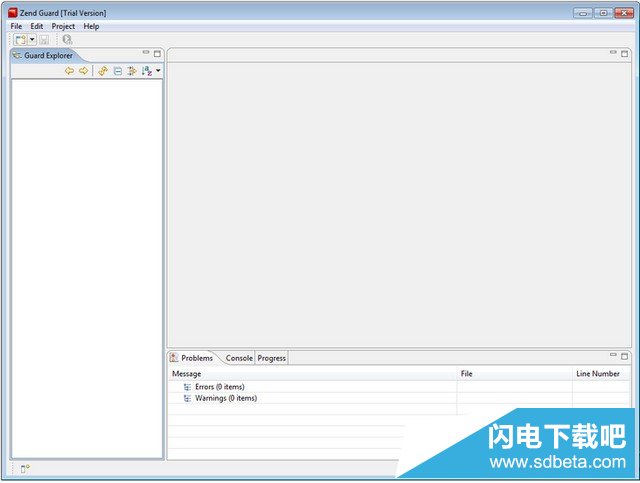Expand the Errors (0 items) row
The width and height of the screenshot is (640, 483).
[x=187, y=387]
